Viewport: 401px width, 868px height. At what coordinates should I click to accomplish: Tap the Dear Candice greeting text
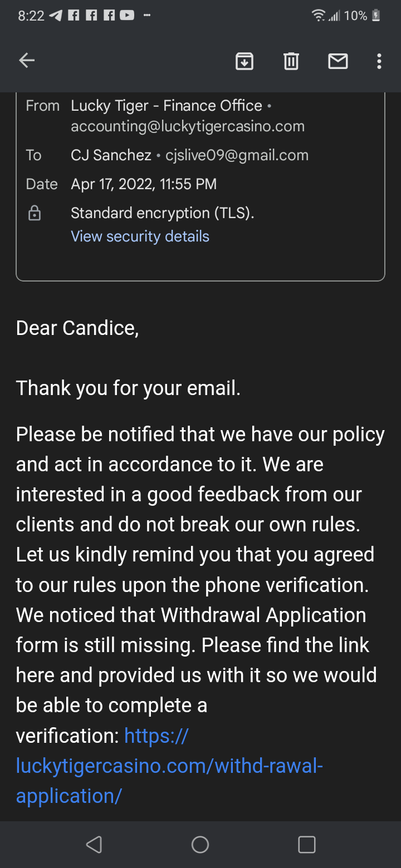coord(77,328)
